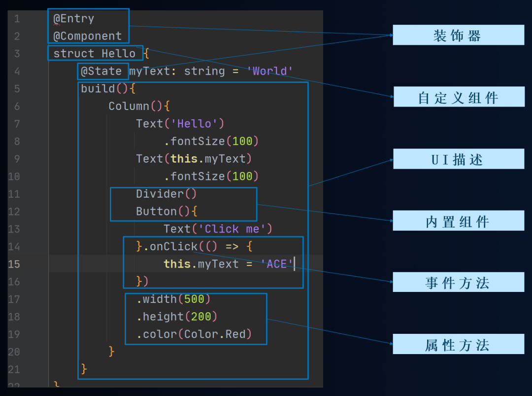
Task: Click line number 11 in the gutter
Action: pos(14,194)
